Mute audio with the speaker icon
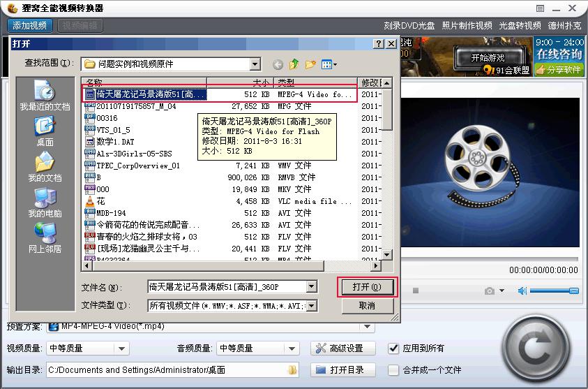The image size is (588, 389). pos(522,291)
